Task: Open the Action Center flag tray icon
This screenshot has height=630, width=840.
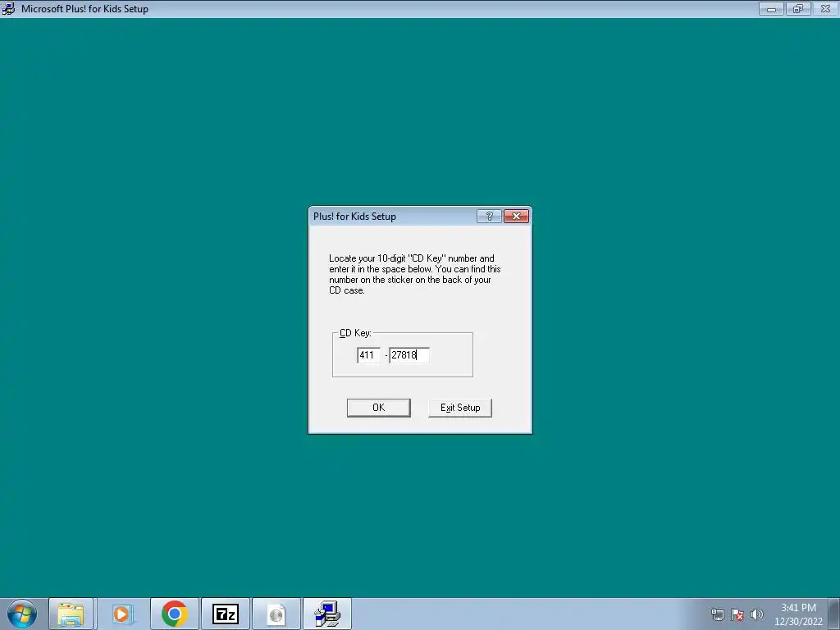Action: pos(737,614)
